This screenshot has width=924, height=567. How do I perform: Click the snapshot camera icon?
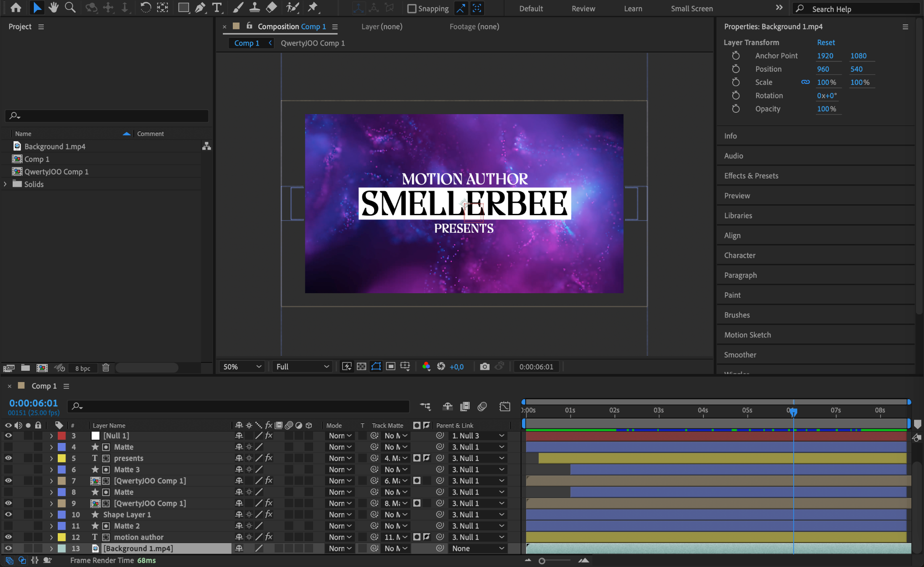[485, 366]
